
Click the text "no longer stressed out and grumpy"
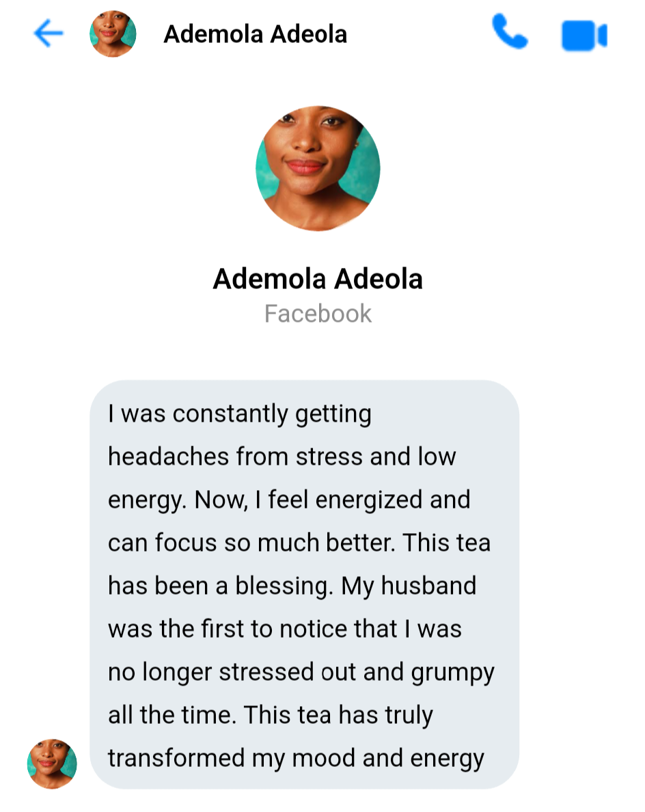point(301,672)
